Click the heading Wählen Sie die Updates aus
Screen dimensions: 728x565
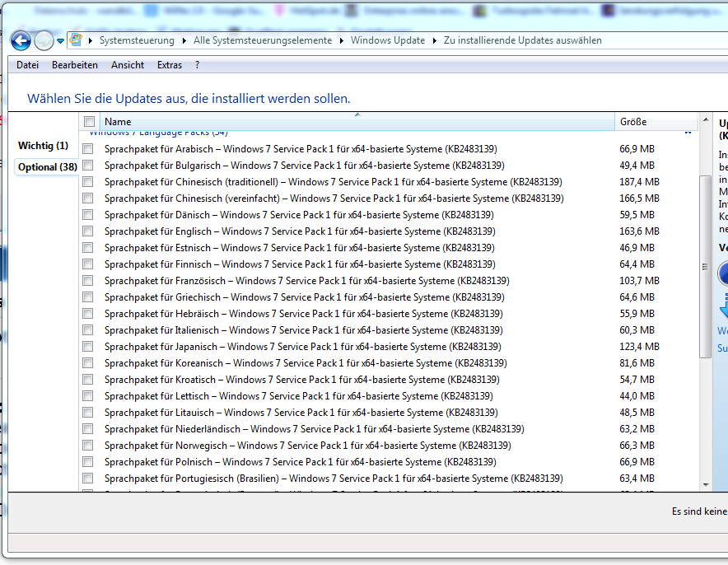tap(189, 99)
